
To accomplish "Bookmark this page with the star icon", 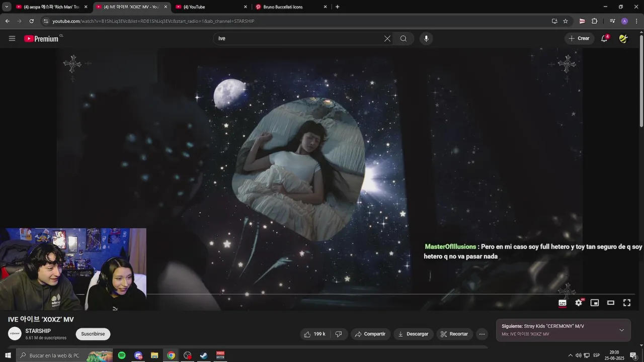I will point(566,21).
